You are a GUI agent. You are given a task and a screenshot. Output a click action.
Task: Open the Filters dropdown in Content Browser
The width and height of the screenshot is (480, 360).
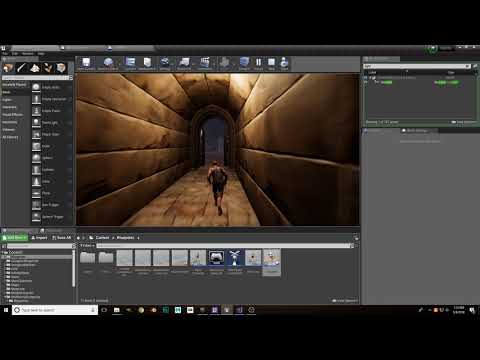(x=88, y=246)
